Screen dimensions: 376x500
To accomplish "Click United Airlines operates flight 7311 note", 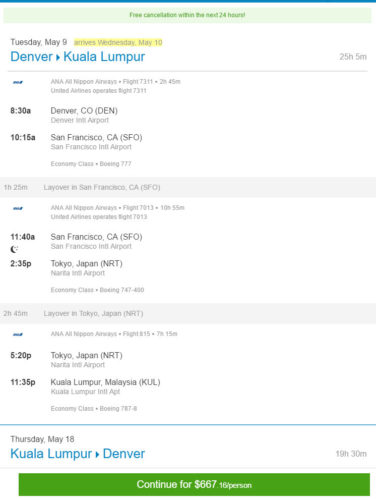I will point(99,91).
